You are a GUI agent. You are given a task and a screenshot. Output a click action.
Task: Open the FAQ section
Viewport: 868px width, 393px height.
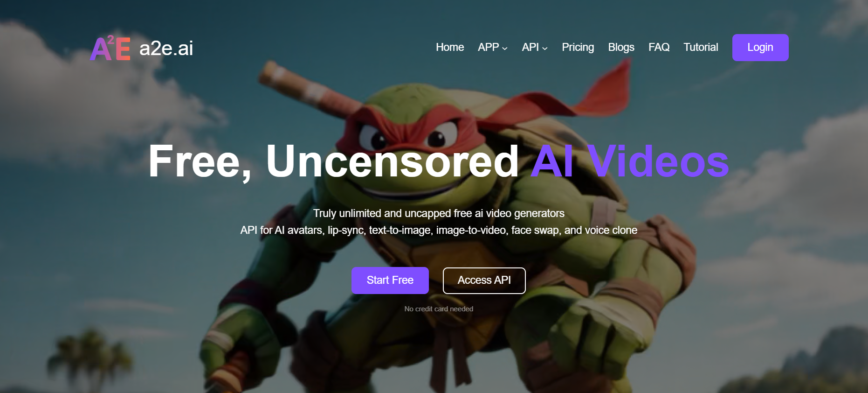pos(659,47)
